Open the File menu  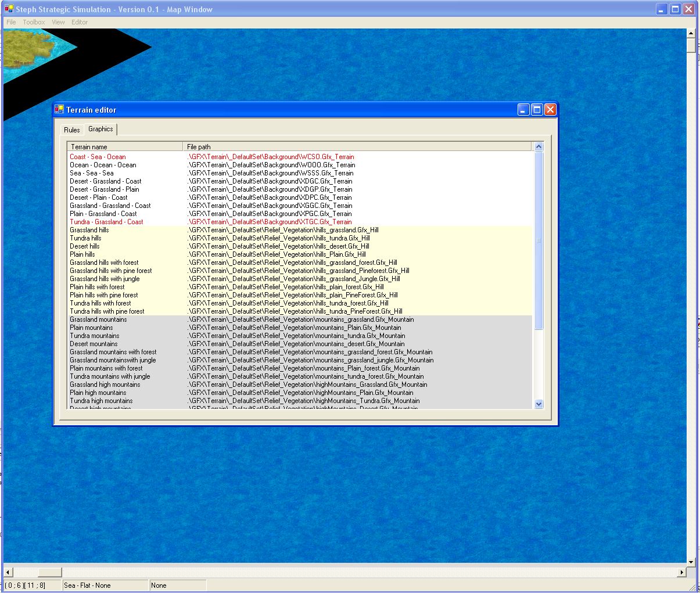point(11,22)
